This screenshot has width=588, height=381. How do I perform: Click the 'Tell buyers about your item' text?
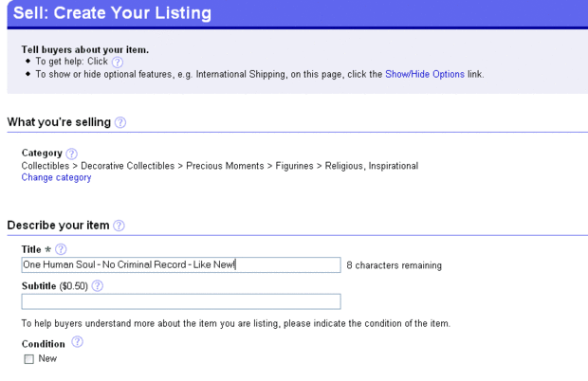coord(84,49)
